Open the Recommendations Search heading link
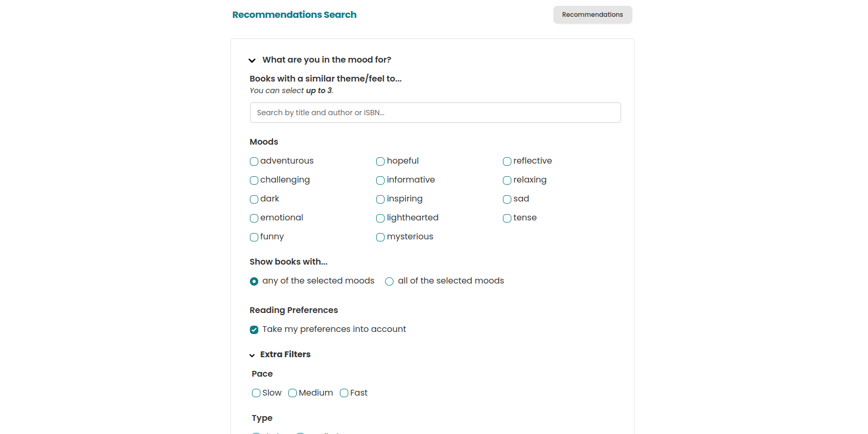The width and height of the screenshot is (868, 434). pyautogui.click(x=294, y=15)
